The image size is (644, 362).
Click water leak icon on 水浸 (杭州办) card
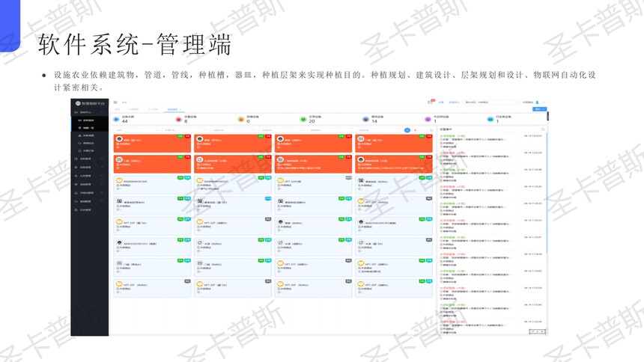pos(200,242)
